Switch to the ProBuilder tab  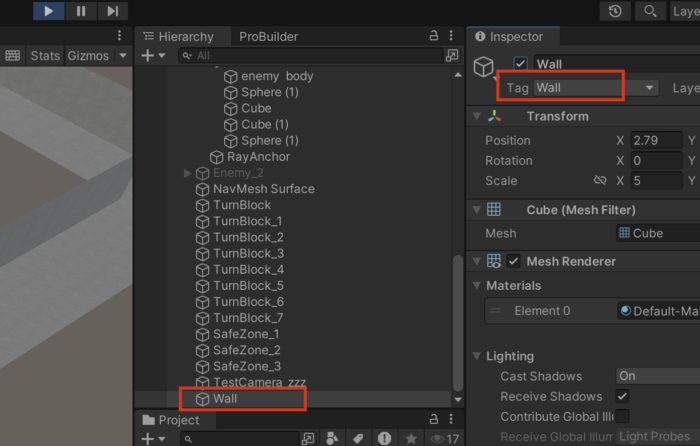click(268, 36)
